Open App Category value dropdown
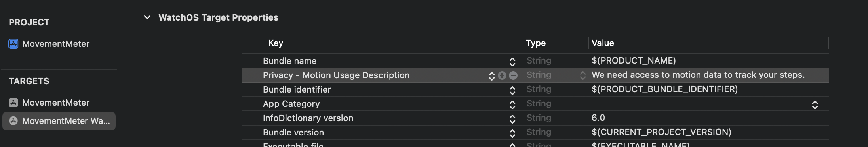The height and width of the screenshot is (147, 868). pos(815,104)
